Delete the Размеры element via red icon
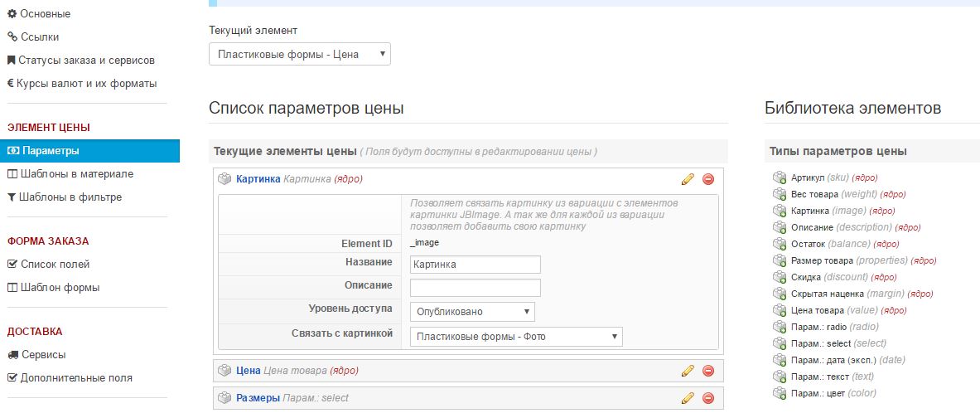This screenshot has height=418, width=980. pos(708,398)
